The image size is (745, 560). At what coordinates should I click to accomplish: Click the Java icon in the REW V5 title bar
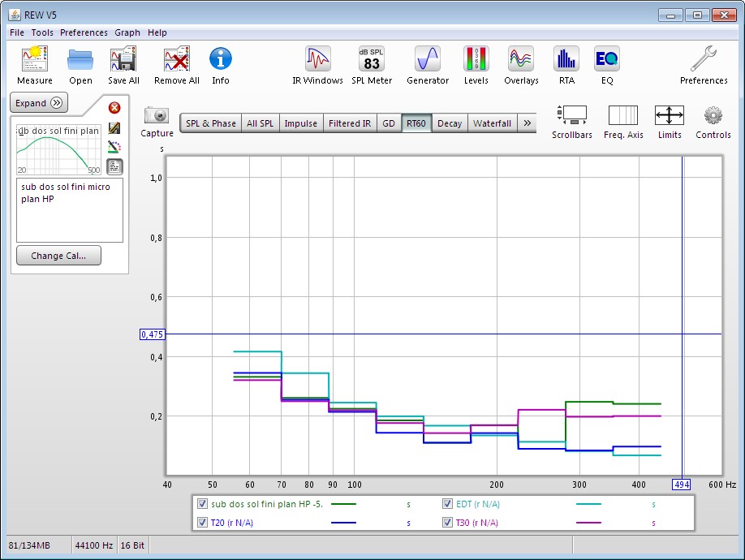(15, 15)
